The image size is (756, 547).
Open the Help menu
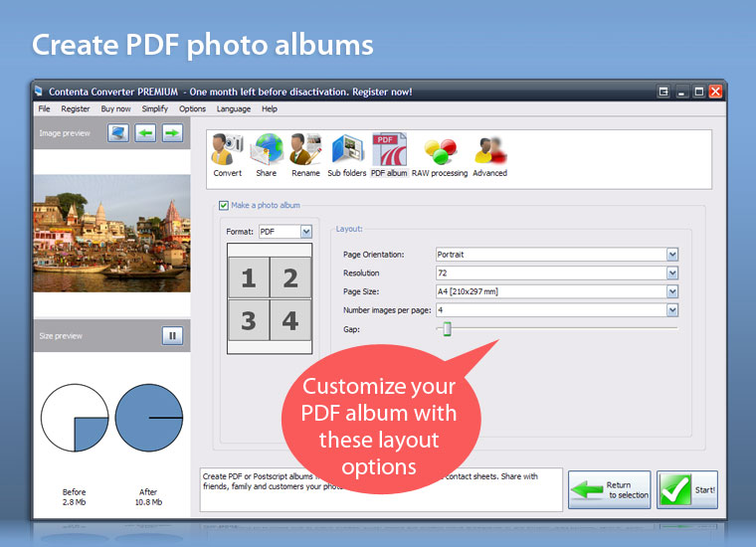pos(270,109)
